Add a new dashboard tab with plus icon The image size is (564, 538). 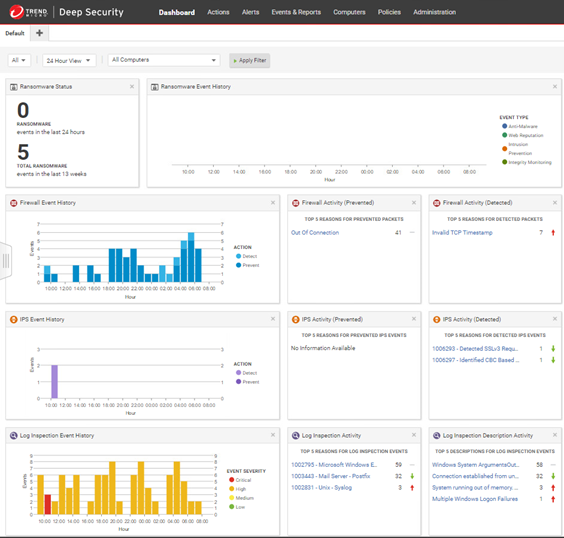click(x=40, y=33)
